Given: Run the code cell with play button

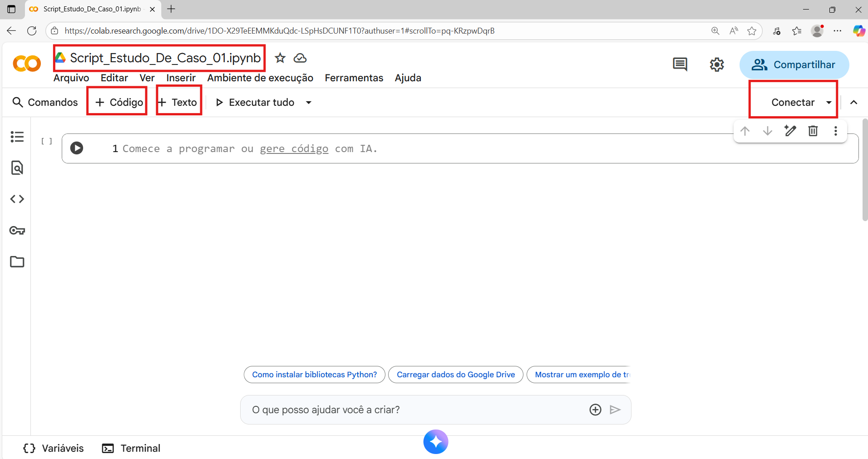Looking at the screenshot, I should click(77, 148).
